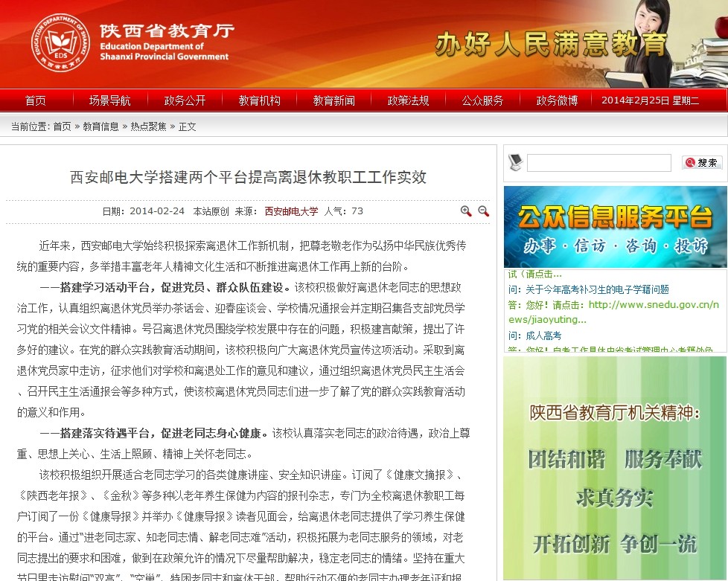Click the 西安邮电大学 source link

click(x=291, y=211)
